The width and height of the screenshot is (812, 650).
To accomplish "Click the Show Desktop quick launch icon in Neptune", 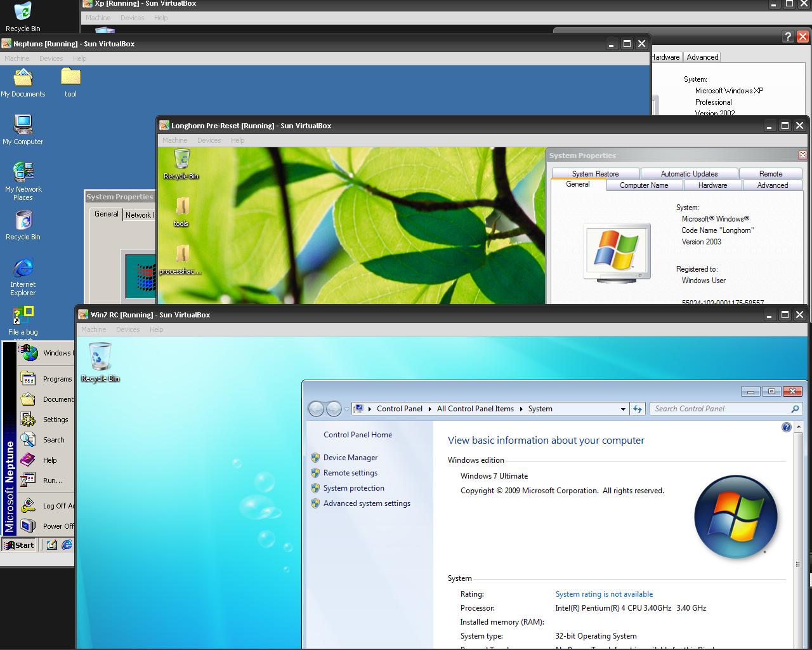I will pyautogui.click(x=51, y=545).
